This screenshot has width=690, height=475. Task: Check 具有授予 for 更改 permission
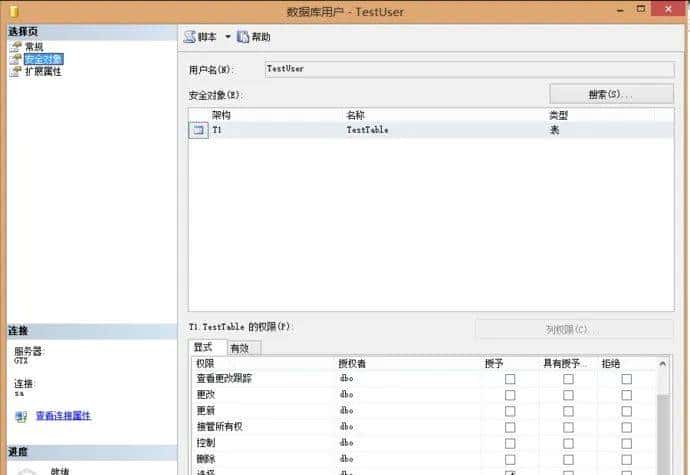coord(568,395)
